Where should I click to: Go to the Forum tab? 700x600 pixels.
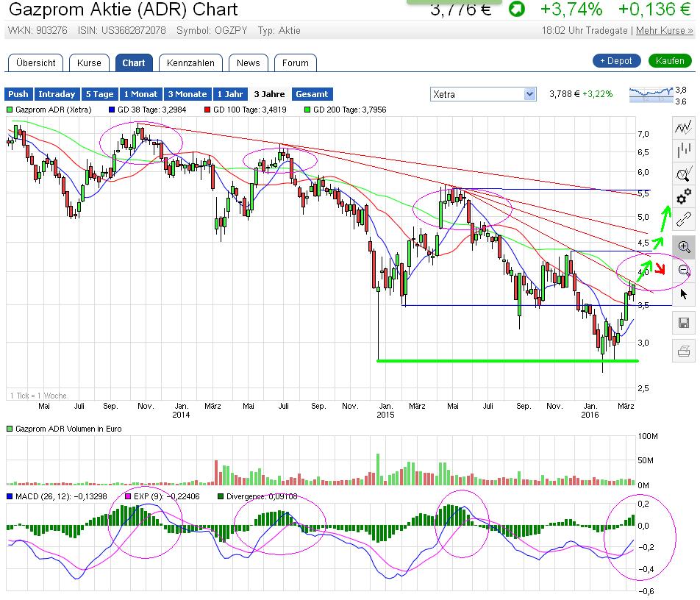coord(295,63)
